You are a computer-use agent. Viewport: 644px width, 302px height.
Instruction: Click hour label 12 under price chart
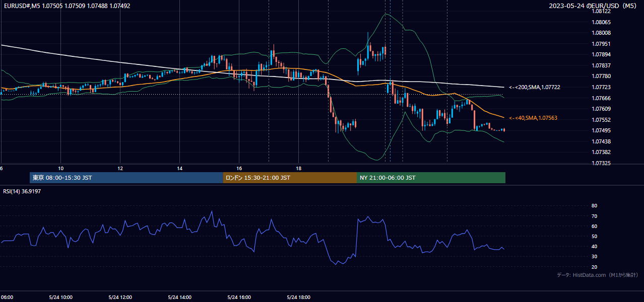120,168
